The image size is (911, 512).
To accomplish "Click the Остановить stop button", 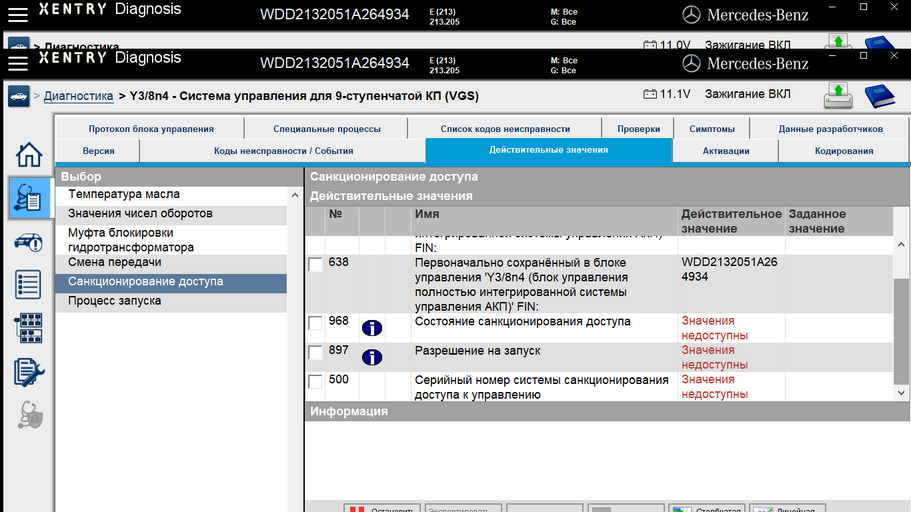I will pos(382,508).
